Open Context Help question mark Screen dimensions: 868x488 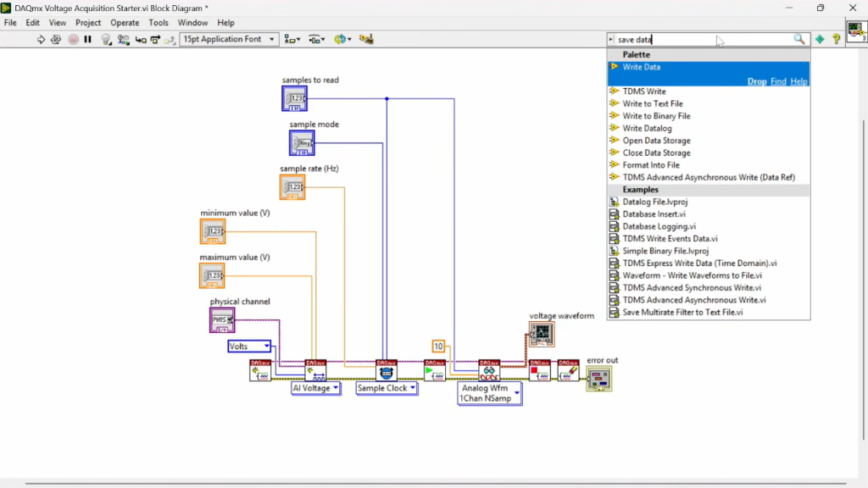pyautogui.click(x=837, y=39)
